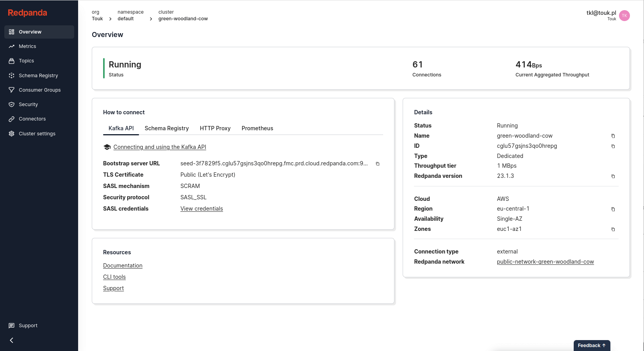Go to default namespace breadcrumb

(x=125, y=19)
